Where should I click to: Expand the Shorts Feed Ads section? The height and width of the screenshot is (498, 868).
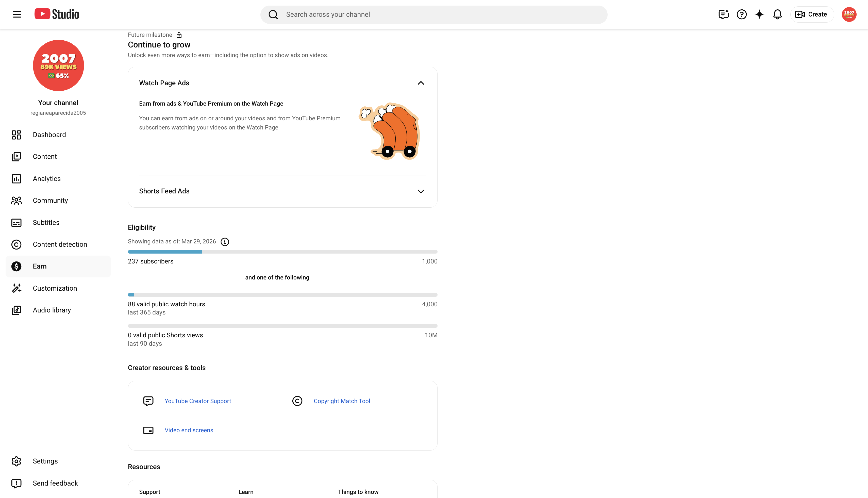coord(421,191)
